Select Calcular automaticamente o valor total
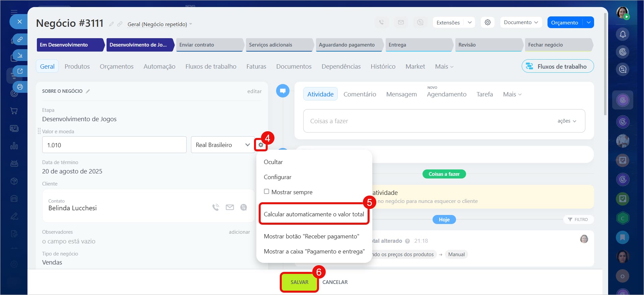This screenshot has height=295, width=644. 314,214
